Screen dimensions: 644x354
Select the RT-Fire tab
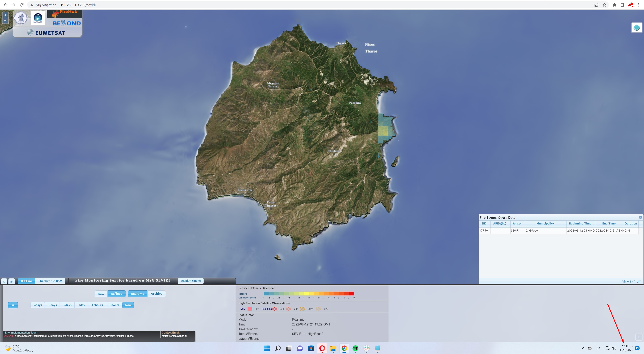coord(26,281)
